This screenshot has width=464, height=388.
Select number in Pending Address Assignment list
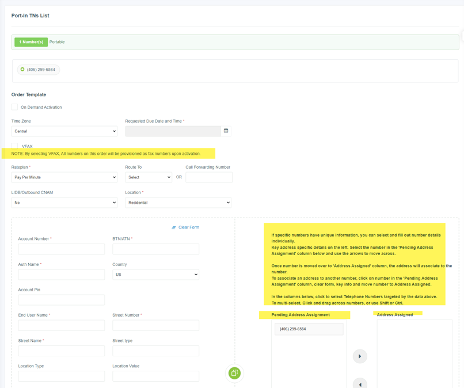(309, 329)
